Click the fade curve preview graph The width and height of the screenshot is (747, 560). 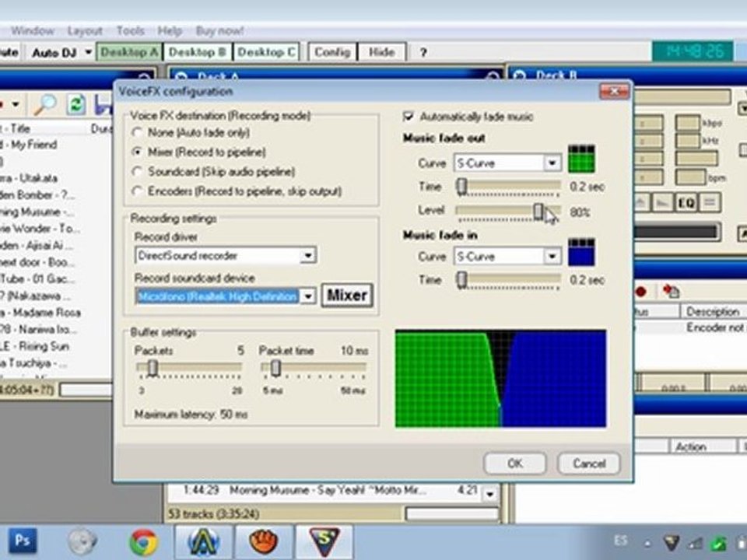[500, 378]
